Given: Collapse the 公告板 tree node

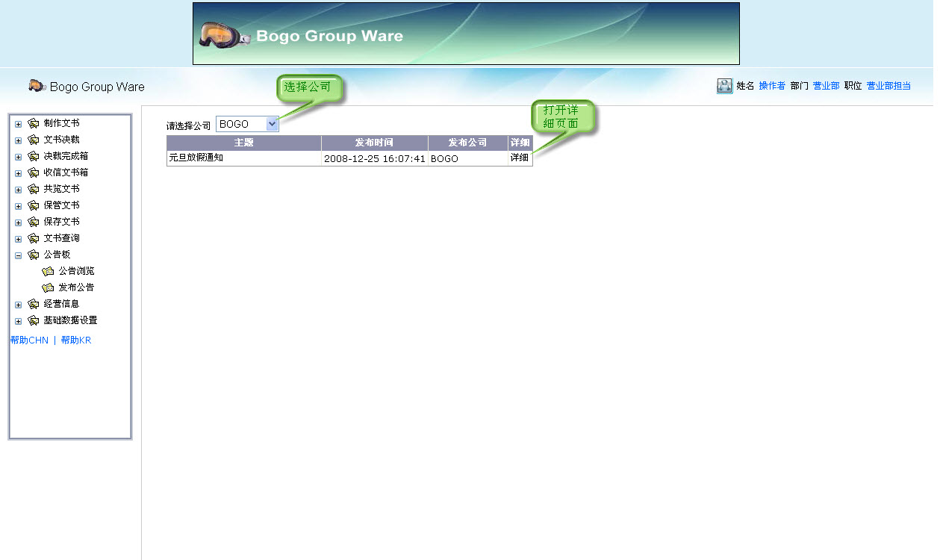Looking at the screenshot, I should (19, 255).
